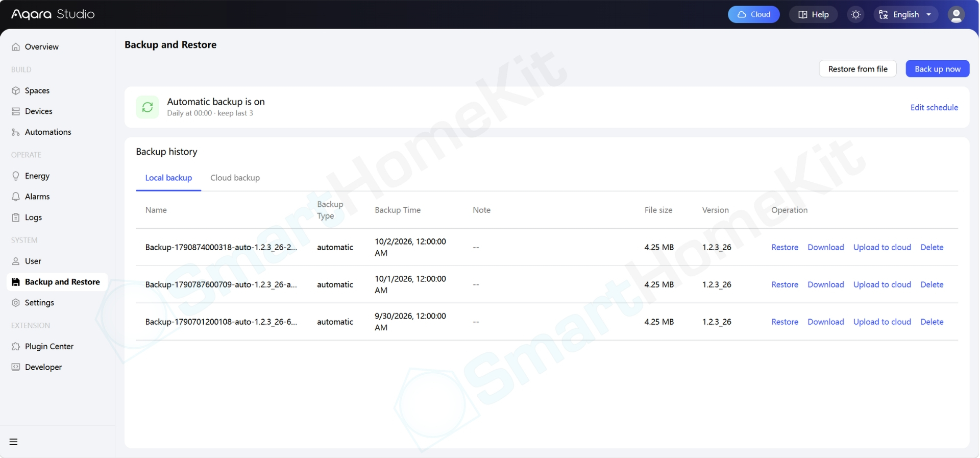
Task: Click the Cloud mode button
Action: pyautogui.click(x=753, y=14)
